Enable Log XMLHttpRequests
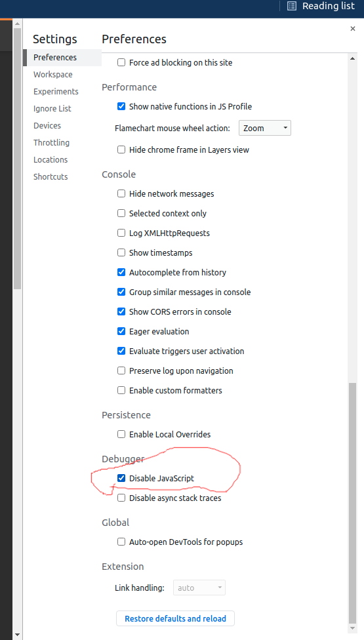This screenshot has height=640, width=364. pos(121,233)
